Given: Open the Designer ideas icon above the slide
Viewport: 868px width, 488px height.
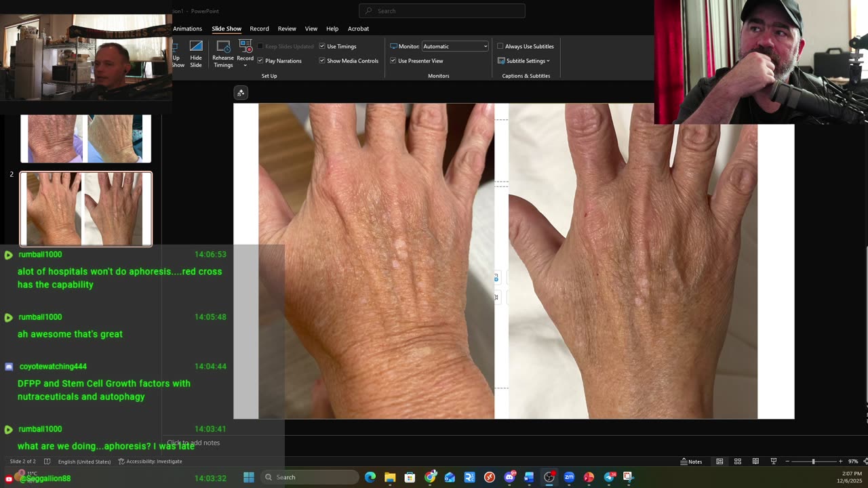Looking at the screenshot, I should 241,93.
